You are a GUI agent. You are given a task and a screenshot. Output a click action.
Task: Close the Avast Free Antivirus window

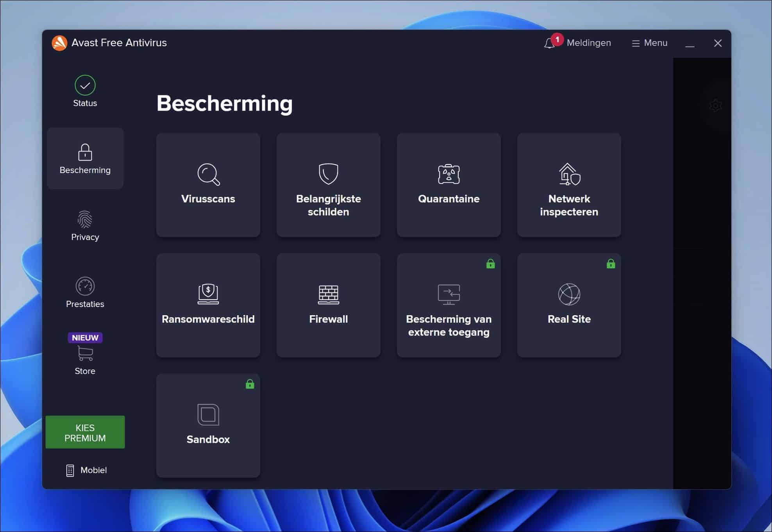[718, 43]
